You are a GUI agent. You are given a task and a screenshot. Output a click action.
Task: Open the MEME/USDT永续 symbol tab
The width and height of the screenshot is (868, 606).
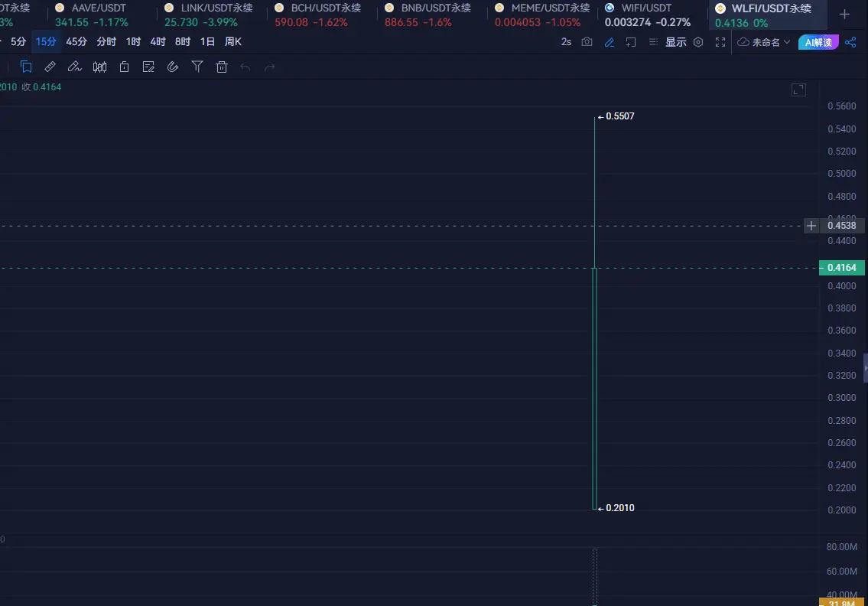(x=542, y=15)
